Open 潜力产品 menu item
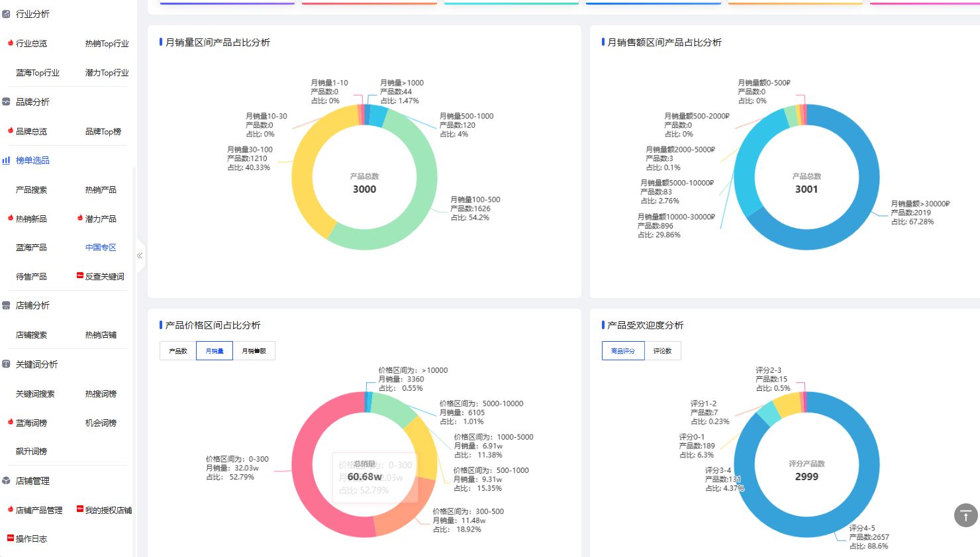This screenshot has height=557, width=980. point(101,219)
